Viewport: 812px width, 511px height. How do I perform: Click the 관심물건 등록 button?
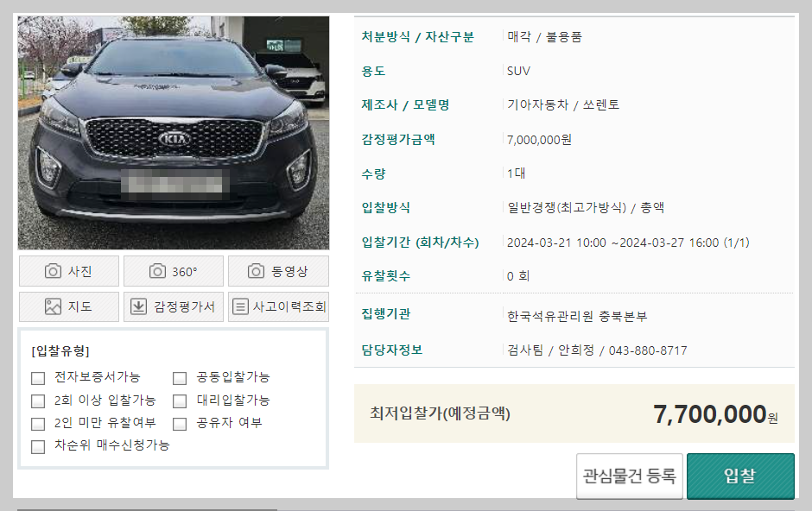[629, 476]
